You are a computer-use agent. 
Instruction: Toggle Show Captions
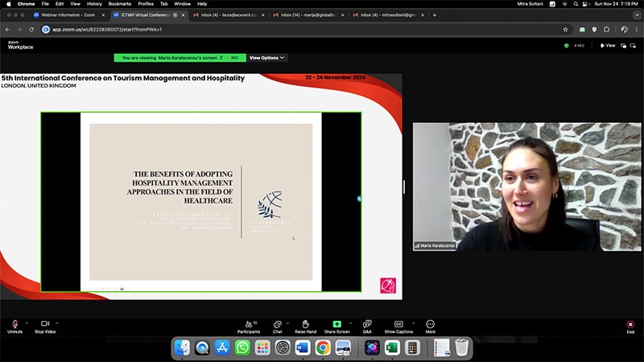point(398,324)
